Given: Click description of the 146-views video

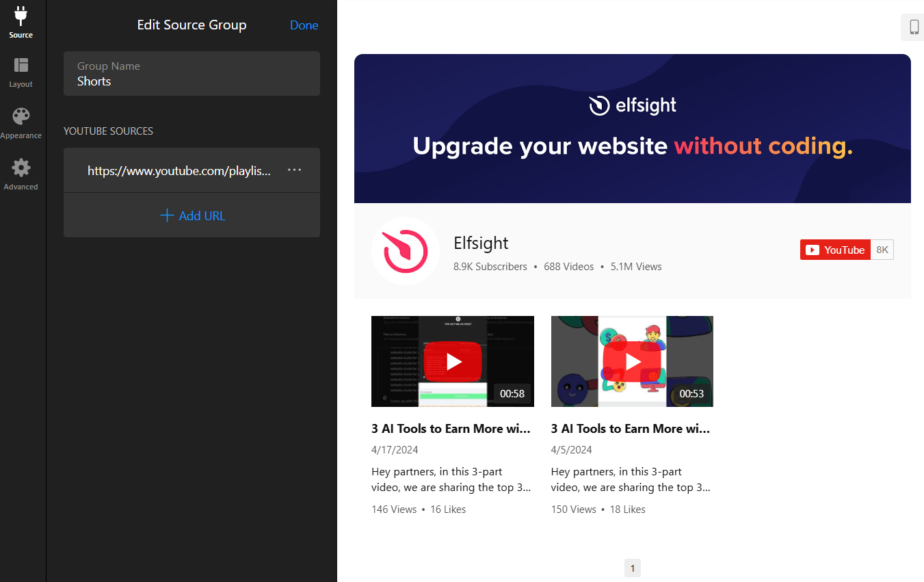Looking at the screenshot, I should (x=451, y=479).
